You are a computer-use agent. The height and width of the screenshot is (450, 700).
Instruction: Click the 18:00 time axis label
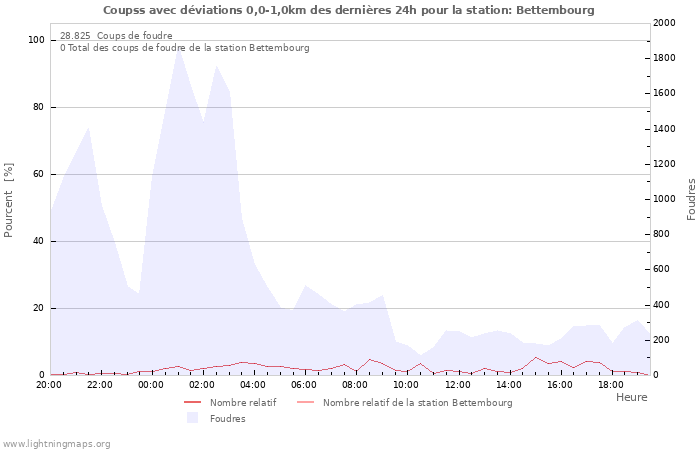pyautogui.click(x=611, y=385)
